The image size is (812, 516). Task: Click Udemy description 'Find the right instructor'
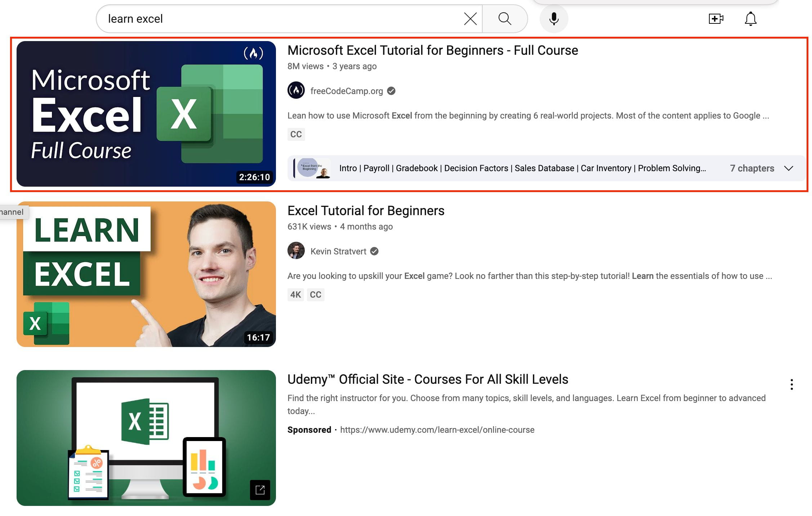(526, 405)
